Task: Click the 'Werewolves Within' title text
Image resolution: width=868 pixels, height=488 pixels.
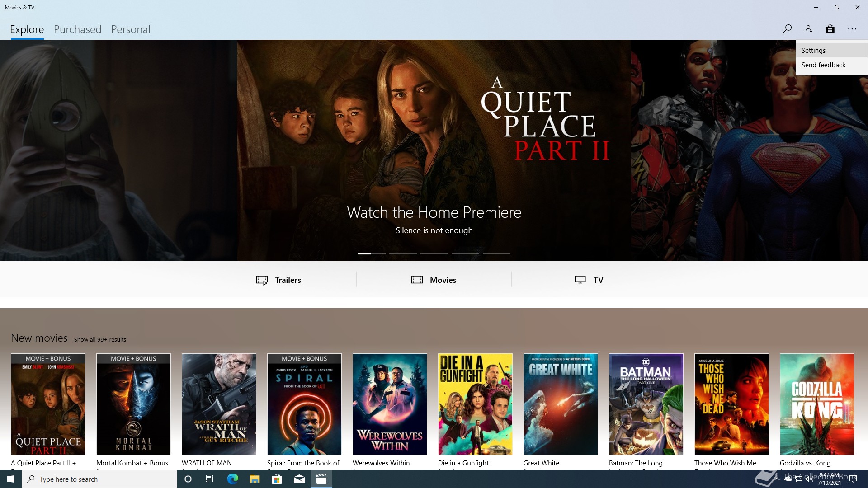Action: 381,463
